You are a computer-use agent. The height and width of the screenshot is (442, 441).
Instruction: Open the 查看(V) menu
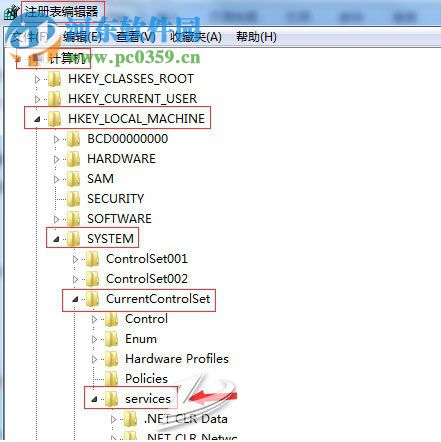pyautogui.click(x=135, y=37)
